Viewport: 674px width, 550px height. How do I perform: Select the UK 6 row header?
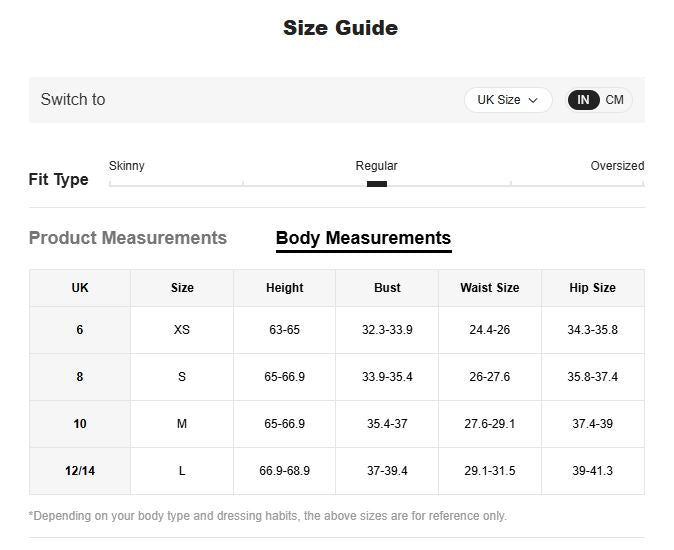(80, 330)
